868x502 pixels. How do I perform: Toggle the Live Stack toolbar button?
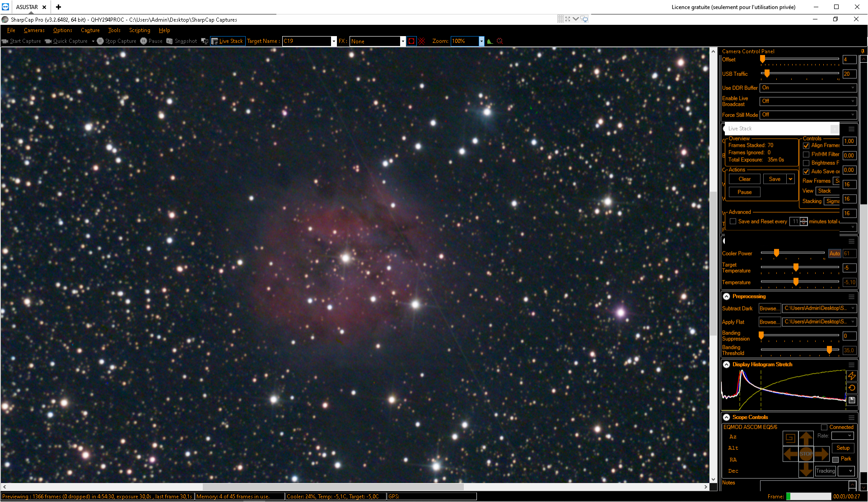click(228, 41)
